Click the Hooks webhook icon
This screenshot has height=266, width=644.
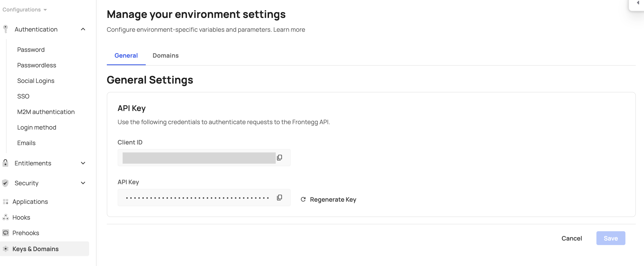point(5,217)
